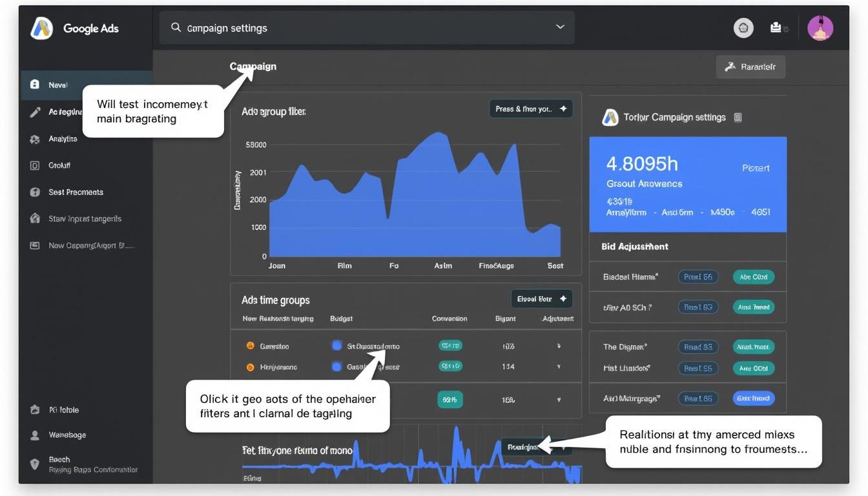Click the Google Ads logo
The width and height of the screenshot is (868, 496).
[41, 28]
